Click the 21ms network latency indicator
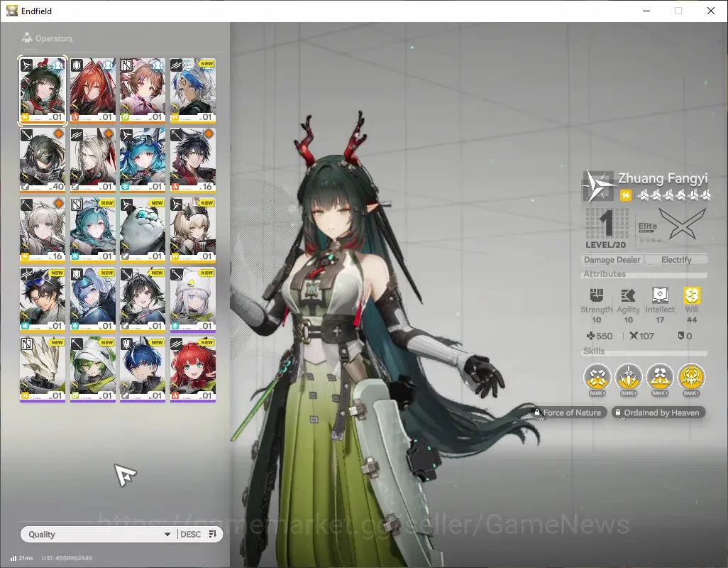Image resolution: width=728 pixels, height=568 pixels. tap(22, 558)
